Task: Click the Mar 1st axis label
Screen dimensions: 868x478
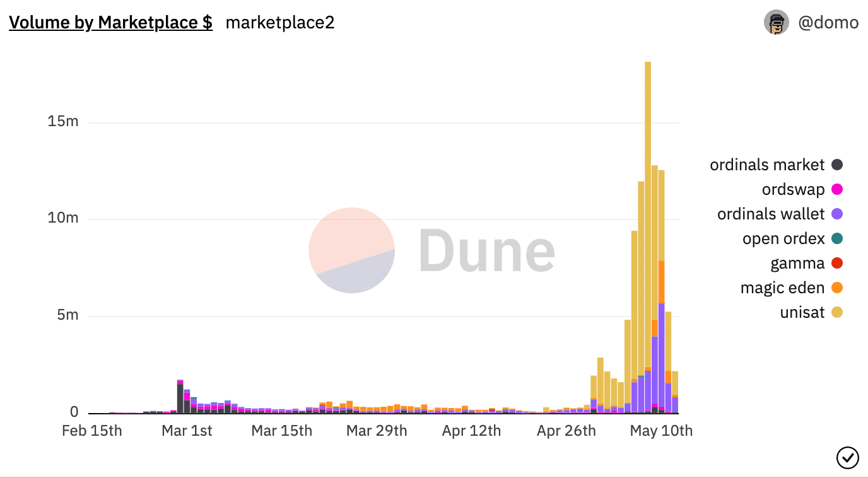Action: tap(187, 431)
